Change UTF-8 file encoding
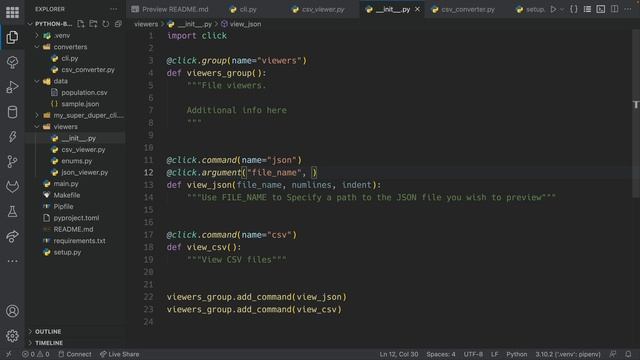Screen dimensions: 640x360 pos(473,354)
